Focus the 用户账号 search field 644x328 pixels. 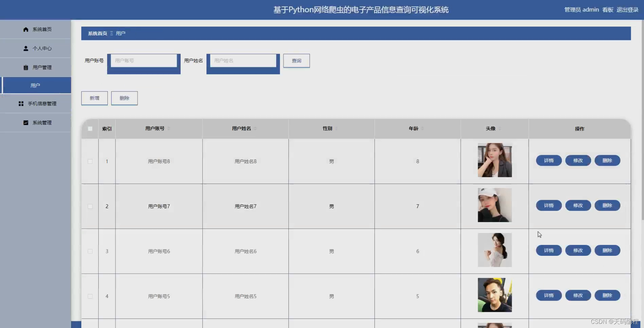point(144,61)
